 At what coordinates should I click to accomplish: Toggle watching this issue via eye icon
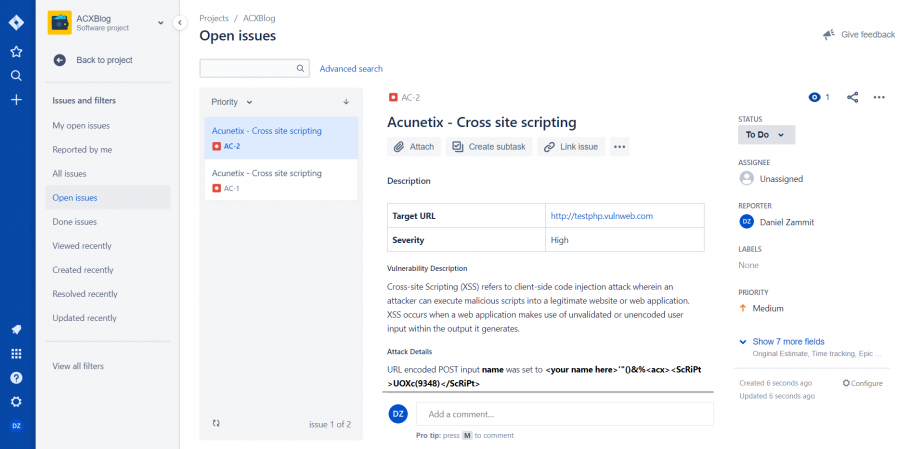point(814,97)
